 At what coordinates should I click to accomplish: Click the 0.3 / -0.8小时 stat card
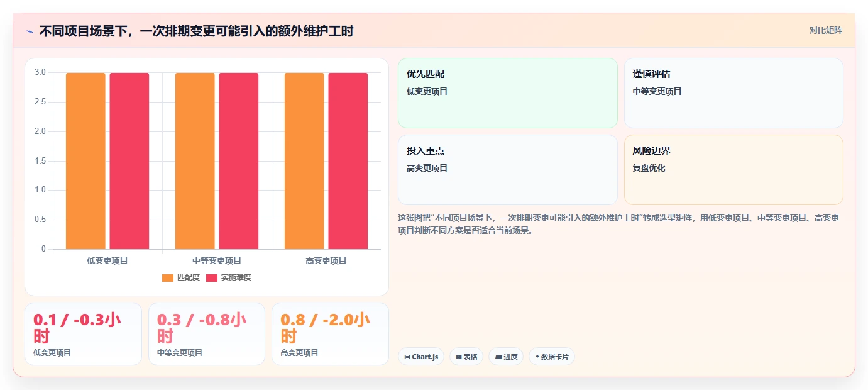[x=207, y=334]
